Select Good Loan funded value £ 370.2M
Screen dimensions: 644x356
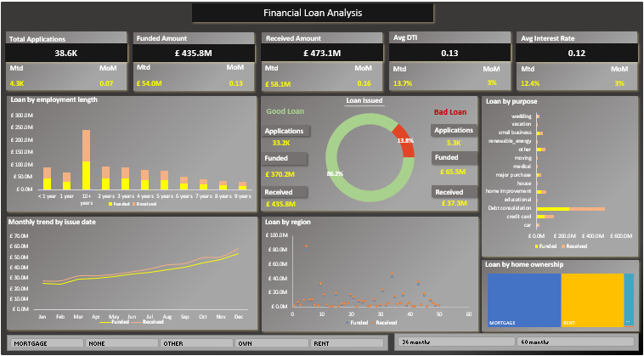pos(280,174)
